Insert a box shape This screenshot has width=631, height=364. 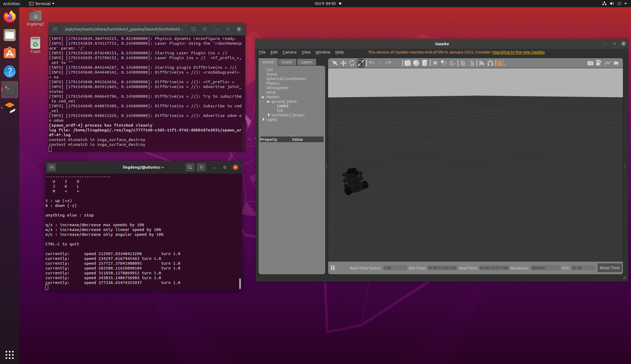408,63
